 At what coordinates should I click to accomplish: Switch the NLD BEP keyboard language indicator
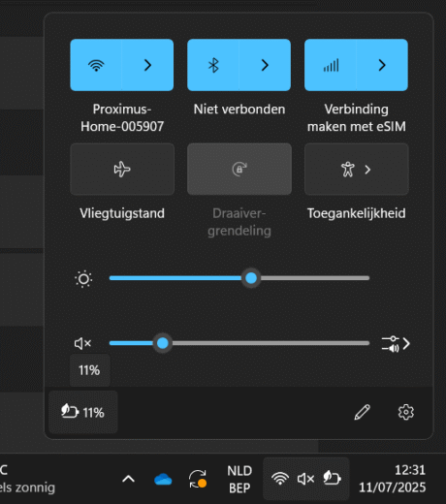coord(239,479)
